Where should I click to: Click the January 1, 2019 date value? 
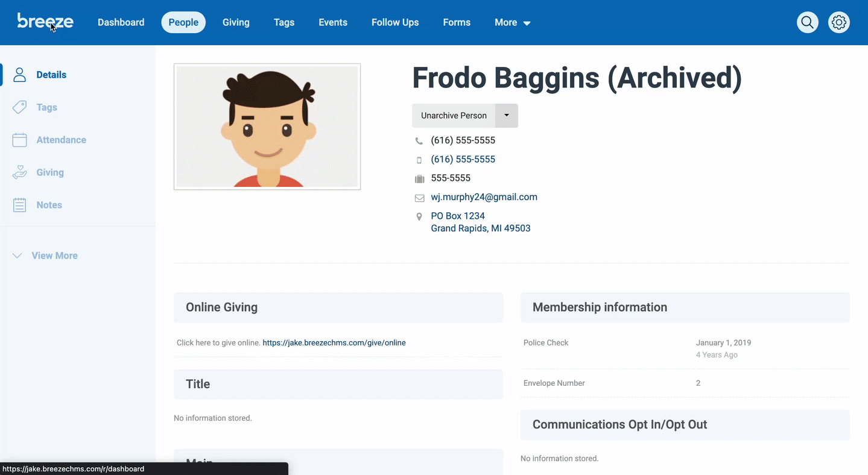[x=723, y=342]
